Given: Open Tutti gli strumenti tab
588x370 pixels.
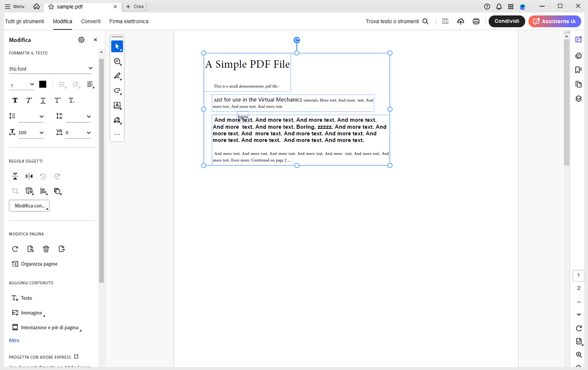Looking at the screenshot, I should coord(24,22).
